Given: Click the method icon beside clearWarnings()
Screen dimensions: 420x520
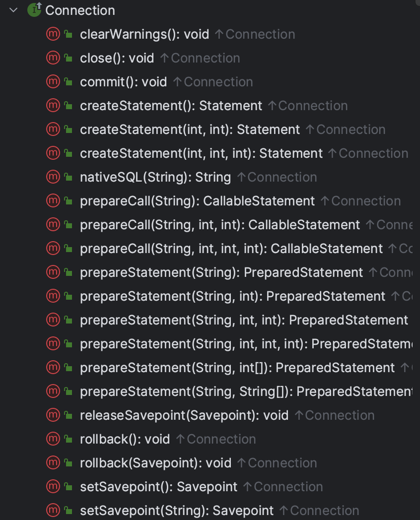Looking at the screenshot, I should coord(53,34).
